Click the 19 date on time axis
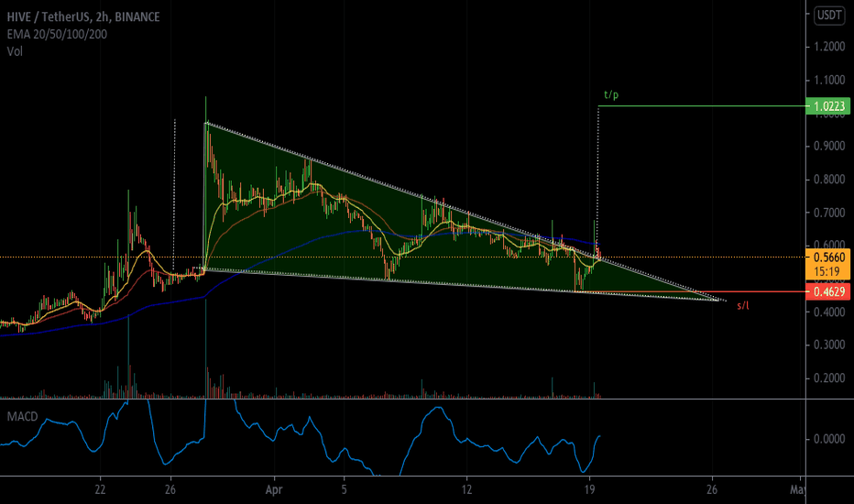 pyautogui.click(x=589, y=489)
